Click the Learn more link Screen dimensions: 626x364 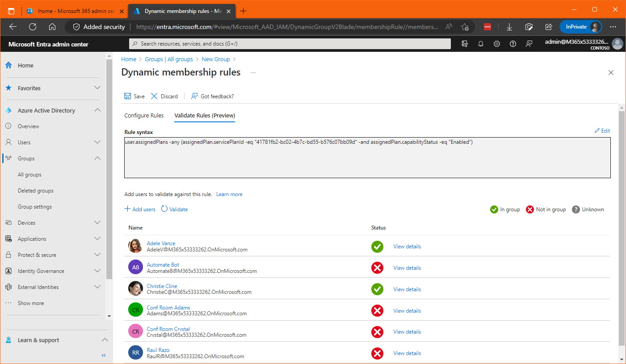pyautogui.click(x=229, y=194)
